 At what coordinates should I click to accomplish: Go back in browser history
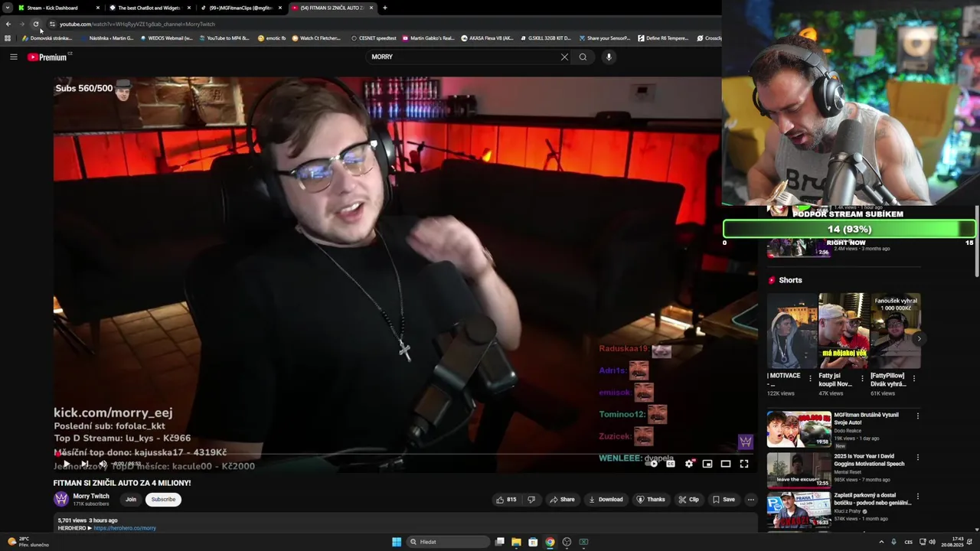pyautogui.click(x=8, y=24)
